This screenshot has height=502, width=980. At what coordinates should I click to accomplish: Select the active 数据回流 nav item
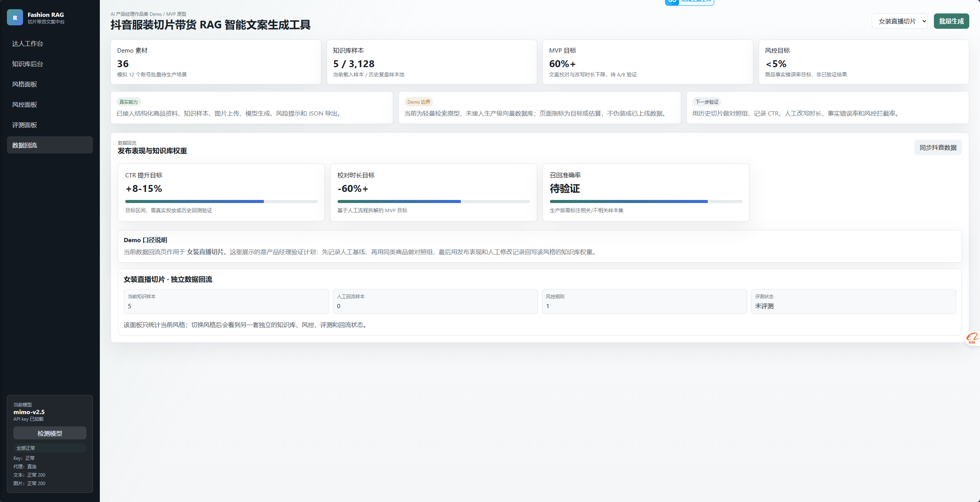[50, 145]
